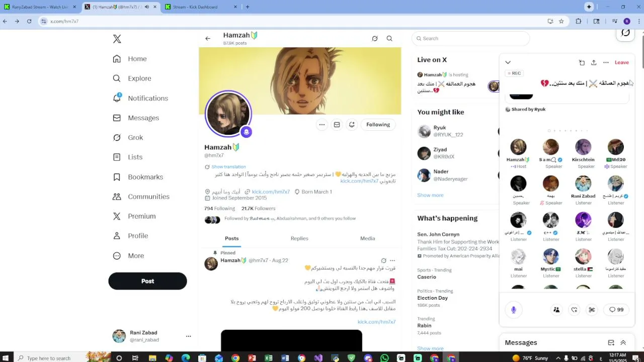The image size is (644, 362).
Task: Send a reaction with the heart-plus icon
Action: 574,310
